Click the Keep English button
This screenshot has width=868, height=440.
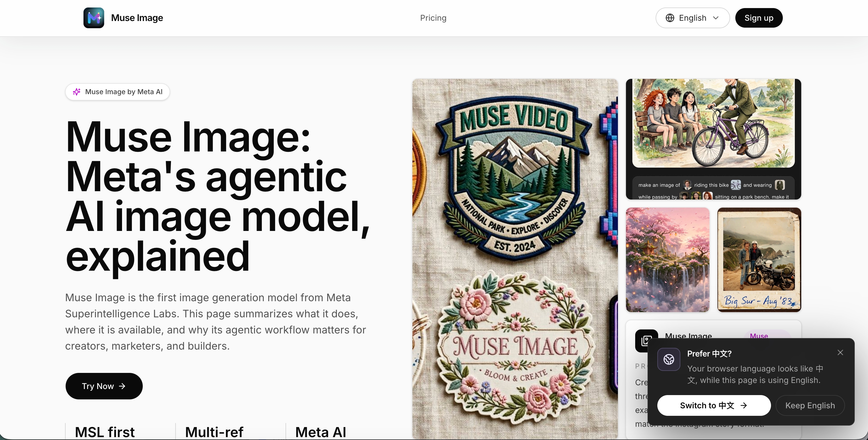click(810, 405)
